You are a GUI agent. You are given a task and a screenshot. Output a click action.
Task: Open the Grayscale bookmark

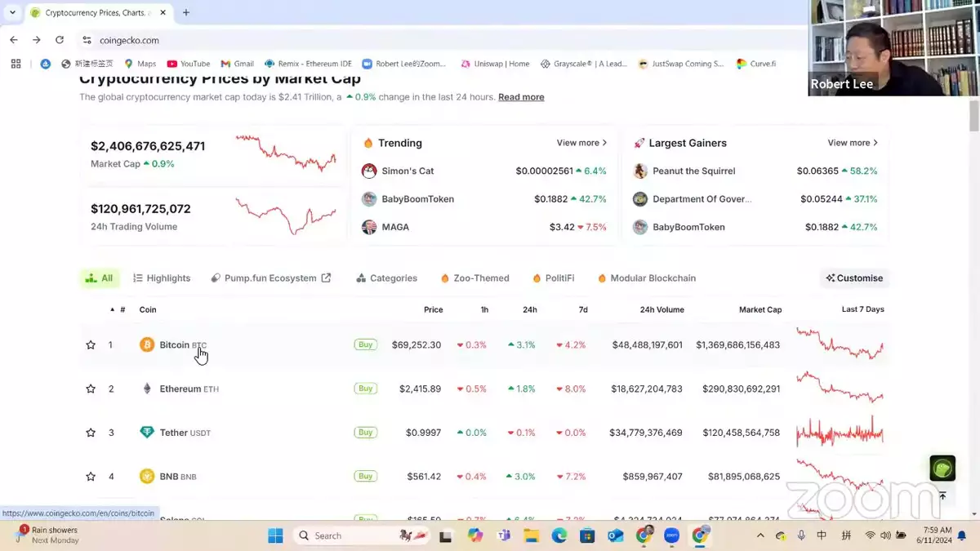pyautogui.click(x=584, y=64)
